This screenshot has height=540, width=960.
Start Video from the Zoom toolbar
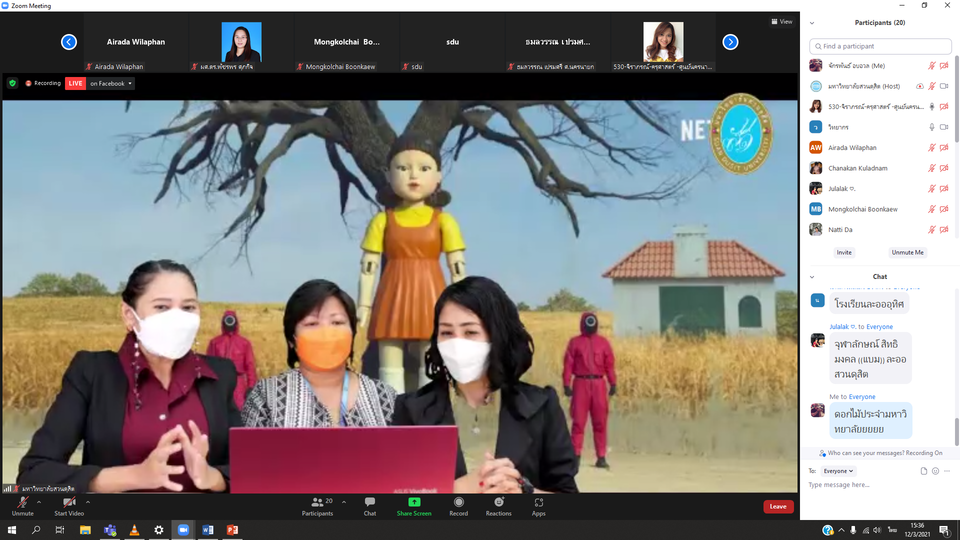point(69,506)
